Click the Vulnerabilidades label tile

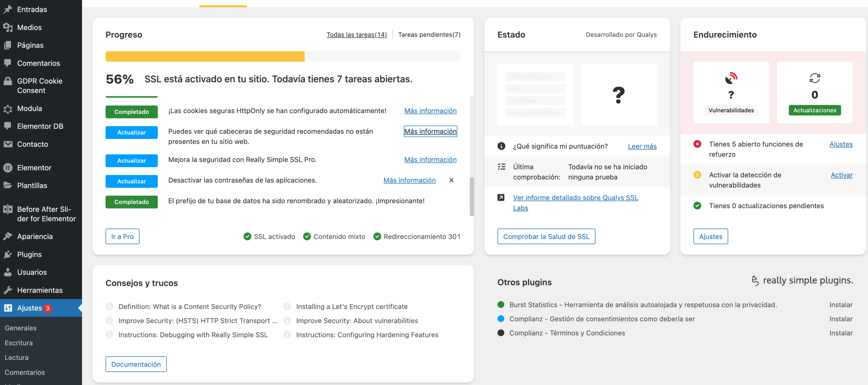731,110
